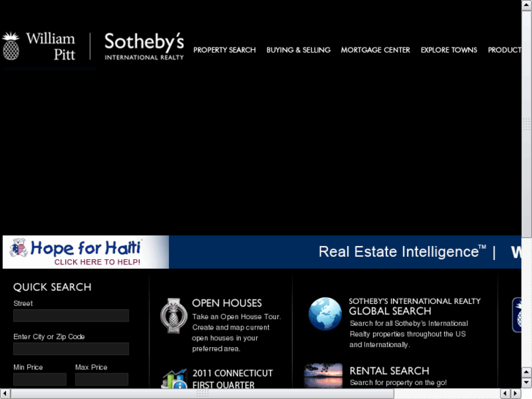This screenshot has height=399, width=532.
Task: Click the vertical scrollbar up arrow
Action: coord(527,5)
